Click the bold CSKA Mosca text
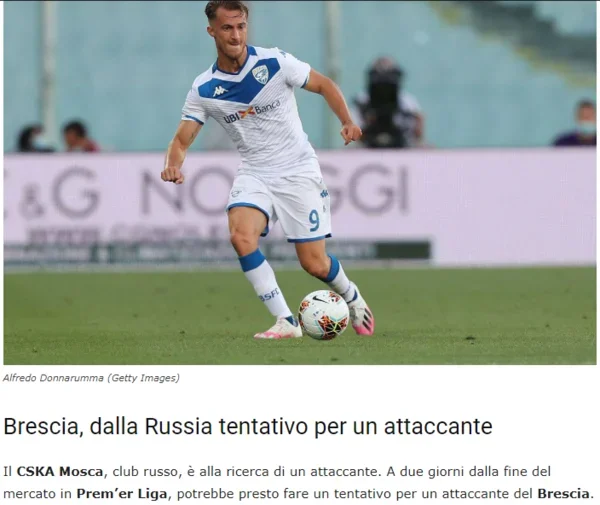 point(60,471)
